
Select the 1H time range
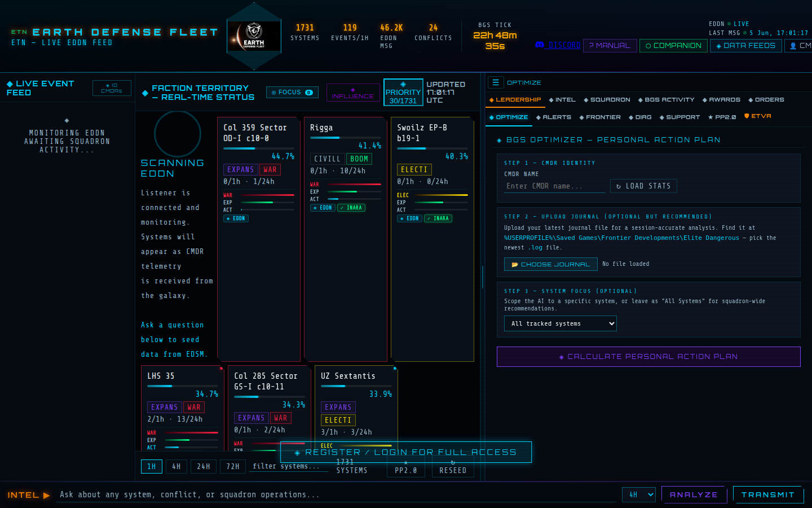click(152, 466)
